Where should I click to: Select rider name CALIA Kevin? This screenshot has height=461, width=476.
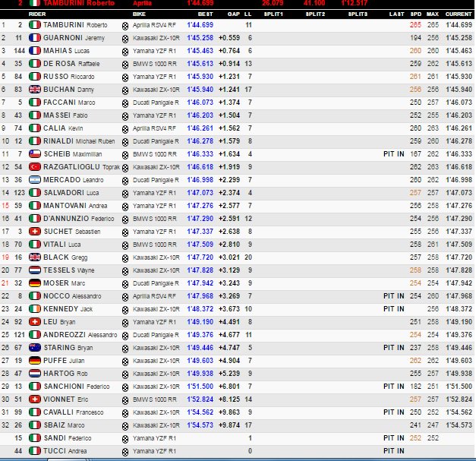click(x=63, y=128)
